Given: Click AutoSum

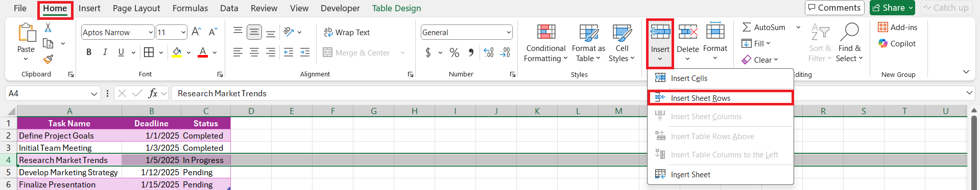Looking at the screenshot, I should [764, 27].
